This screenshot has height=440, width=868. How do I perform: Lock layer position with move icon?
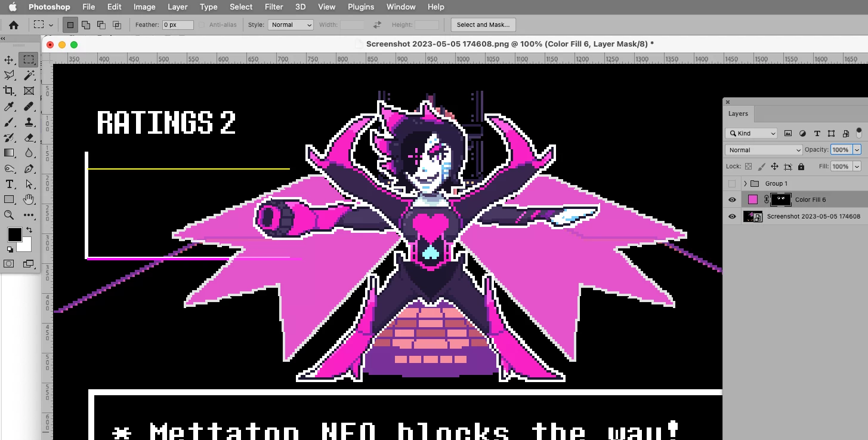pyautogui.click(x=774, y=167)
